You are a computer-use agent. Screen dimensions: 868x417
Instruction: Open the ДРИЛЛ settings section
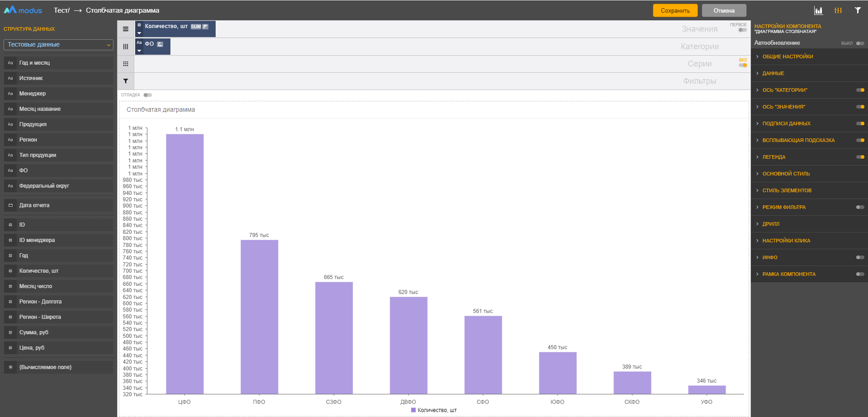click(771, 224)
